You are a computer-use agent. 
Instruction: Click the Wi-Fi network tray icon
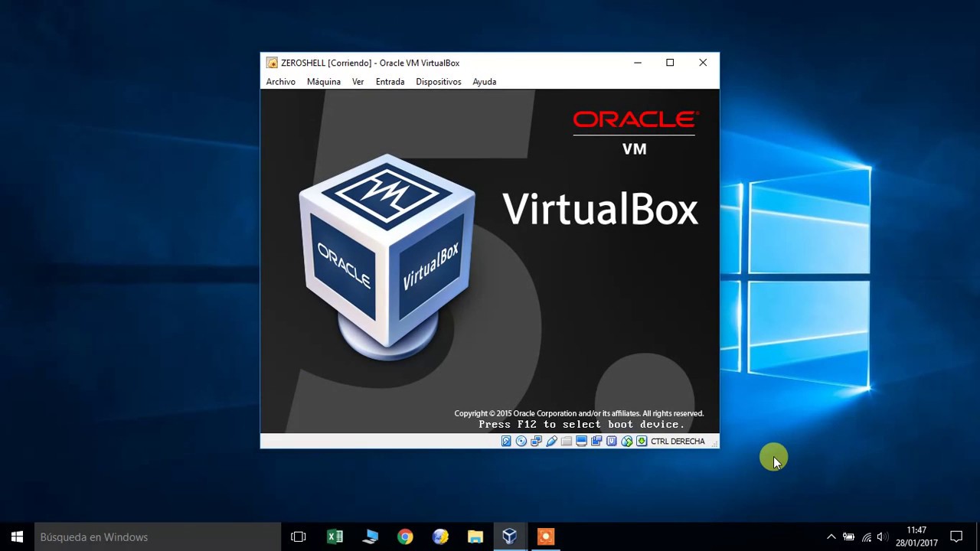(x=866, y=536)
